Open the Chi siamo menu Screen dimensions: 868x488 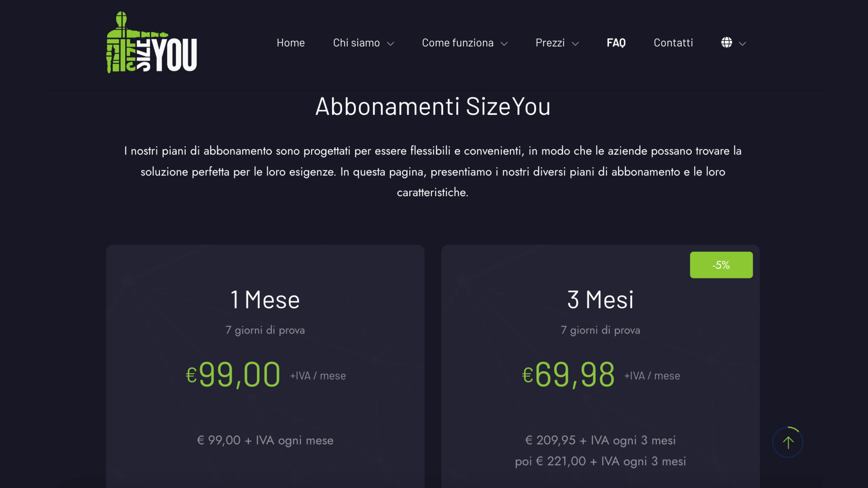pos(356,42)
